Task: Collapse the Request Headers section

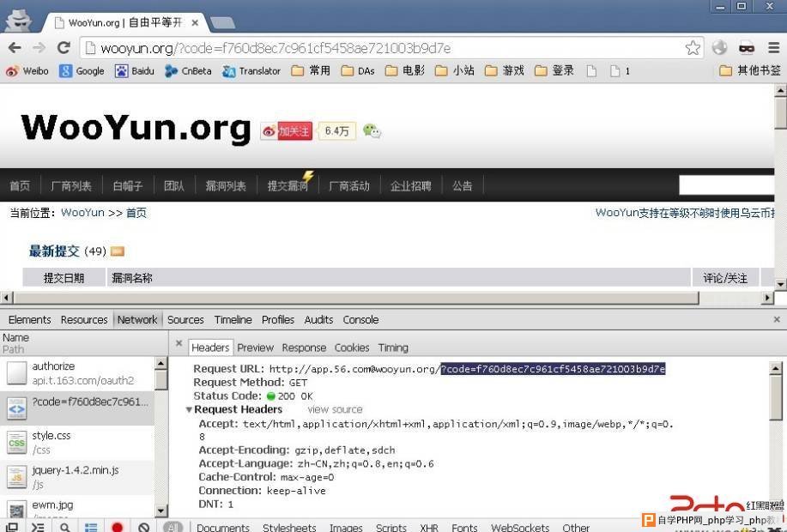Action: point(189,409)
